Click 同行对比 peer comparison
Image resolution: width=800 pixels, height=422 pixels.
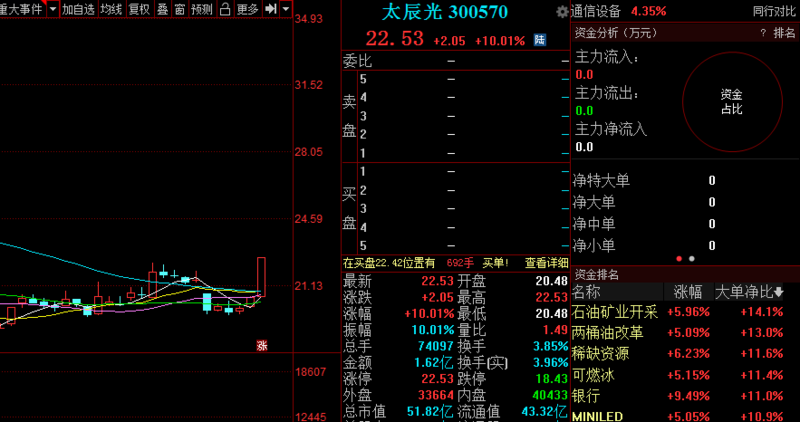[773, 11]
